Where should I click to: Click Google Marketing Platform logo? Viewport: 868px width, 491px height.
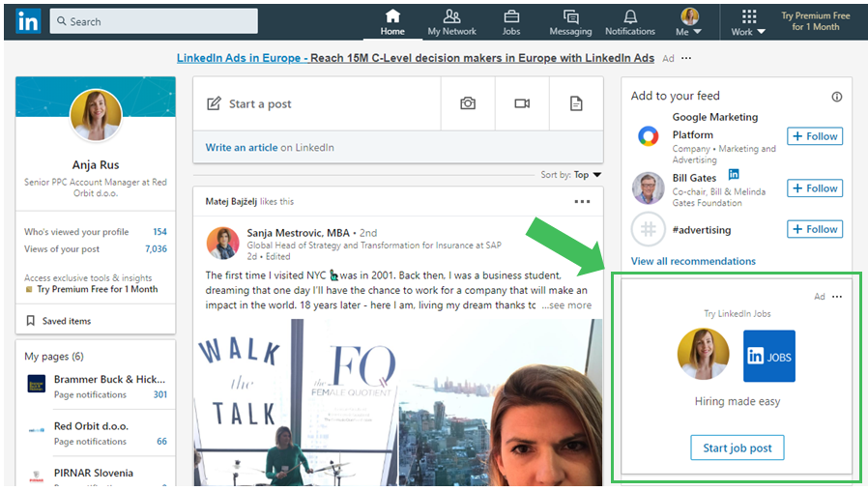click(649, 135)
